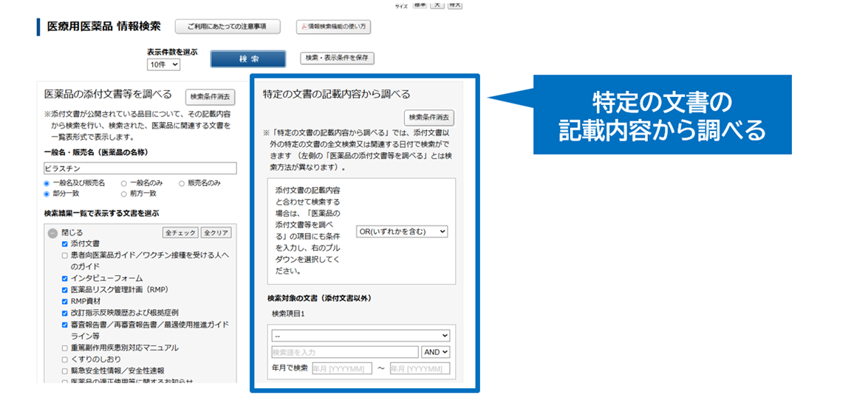Image resolution: width=868 pixels, height=409 pixels.
Task: Check 緊急安全性情報／安全性速報 checkbox
Action: click(65, 371)
